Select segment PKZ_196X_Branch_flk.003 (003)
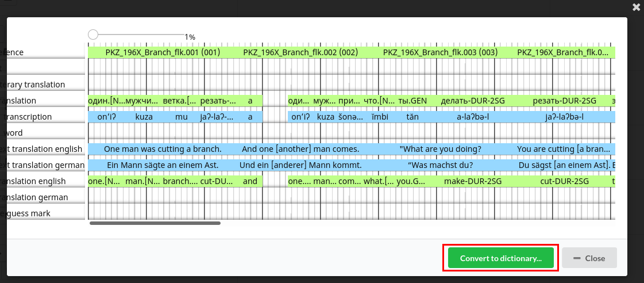 pyautogui.click(x=440, y=52)
